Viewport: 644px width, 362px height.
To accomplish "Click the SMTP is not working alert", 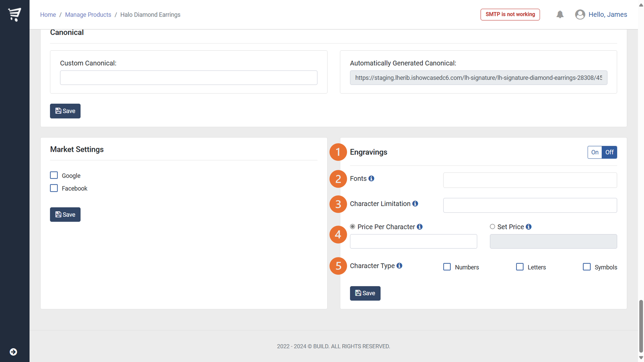I will [510, 14].
